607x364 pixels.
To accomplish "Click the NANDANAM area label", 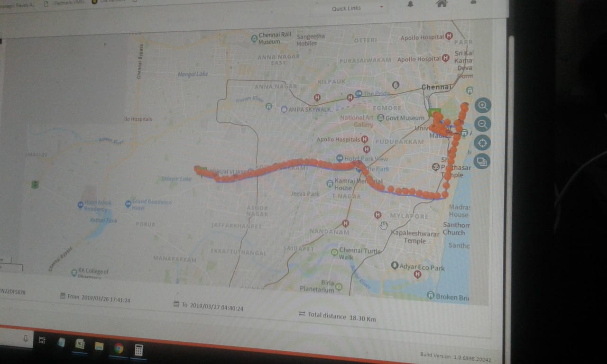I will (329, 231).
